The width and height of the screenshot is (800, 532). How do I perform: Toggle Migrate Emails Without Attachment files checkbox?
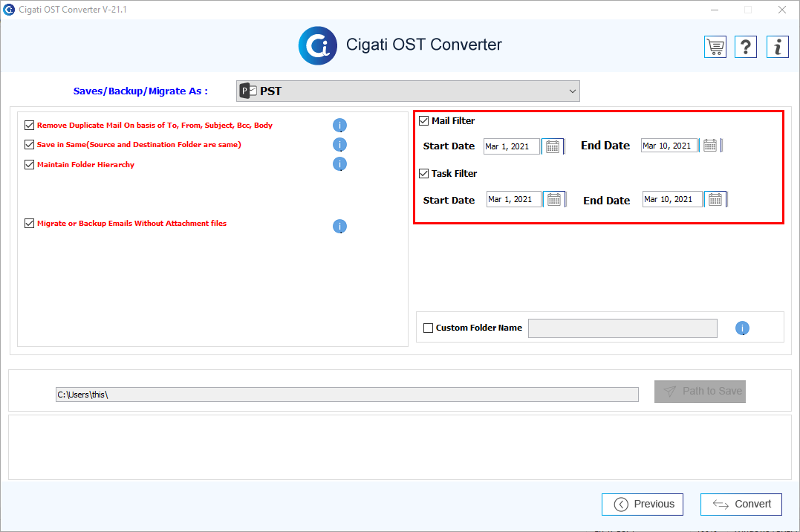click(x=29, y=223)
